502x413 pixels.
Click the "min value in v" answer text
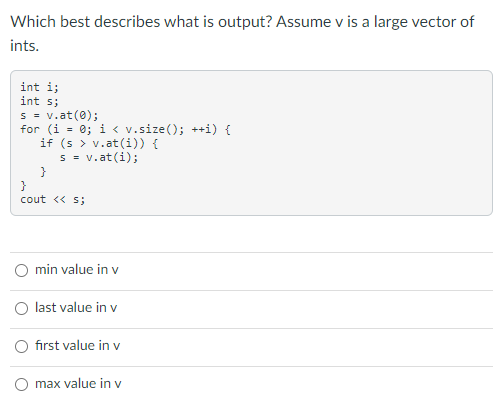click(x=77, y=269)
